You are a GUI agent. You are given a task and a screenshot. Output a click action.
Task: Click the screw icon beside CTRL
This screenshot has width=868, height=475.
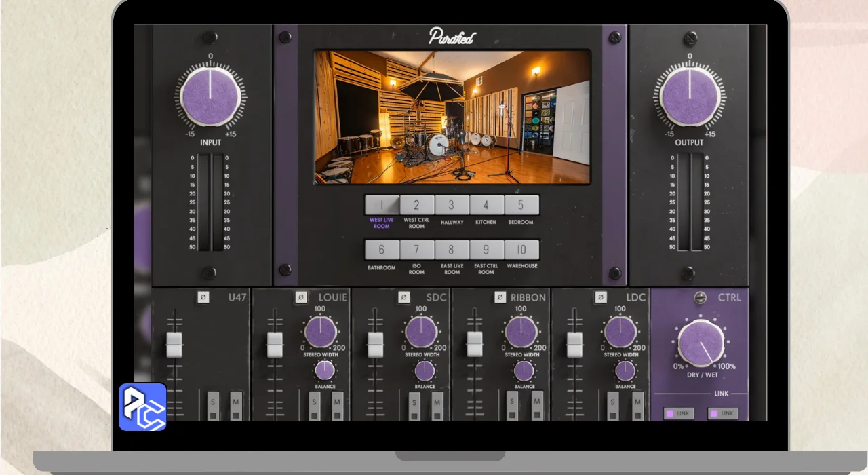tap(701, 297)
